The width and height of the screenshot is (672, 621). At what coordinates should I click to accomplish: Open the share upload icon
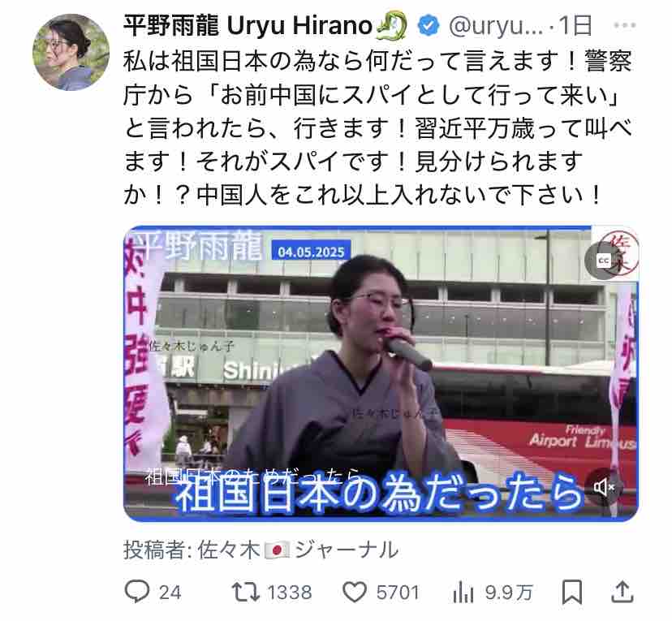622,592
